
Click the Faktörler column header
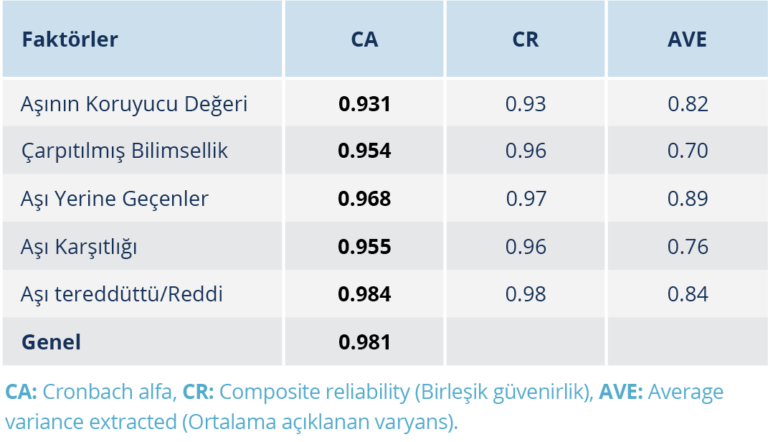click(70, 41)
